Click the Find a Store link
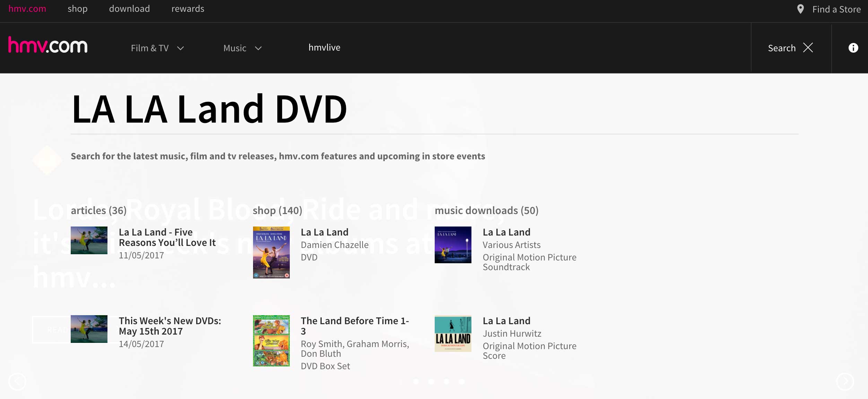 pos(836,9)
